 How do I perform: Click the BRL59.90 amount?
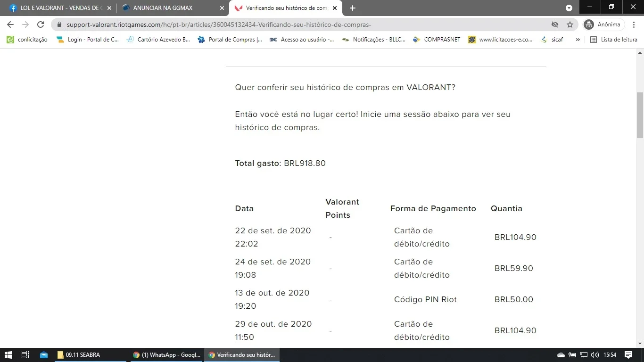pyautogui.click(x=514, y=269)
